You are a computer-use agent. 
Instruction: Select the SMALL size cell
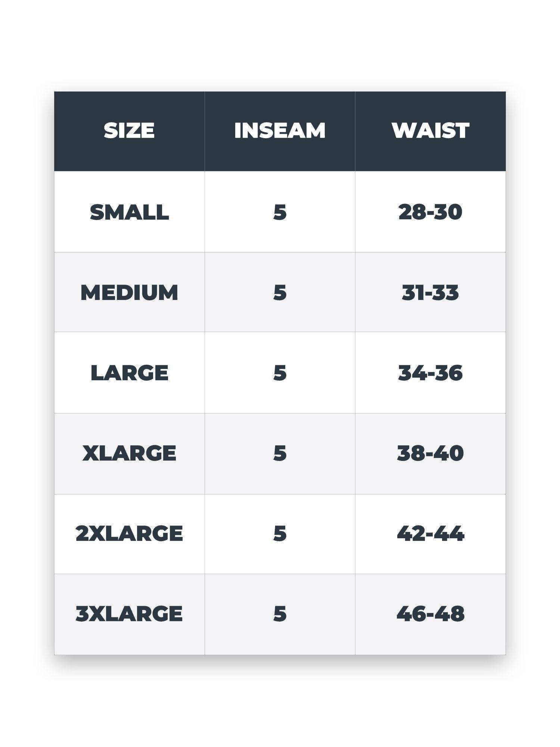(x=129, y=212)
